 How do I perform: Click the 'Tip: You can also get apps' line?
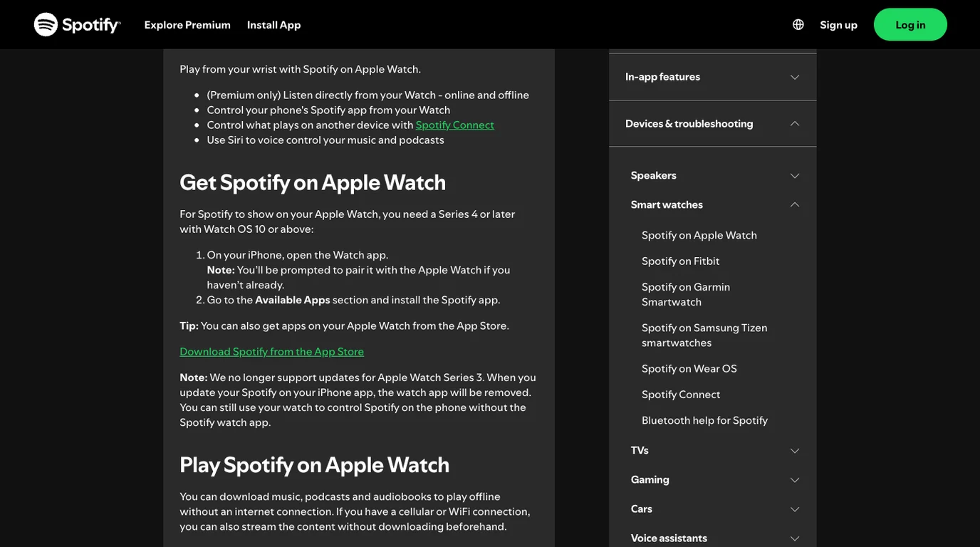(x=344, y=325)
